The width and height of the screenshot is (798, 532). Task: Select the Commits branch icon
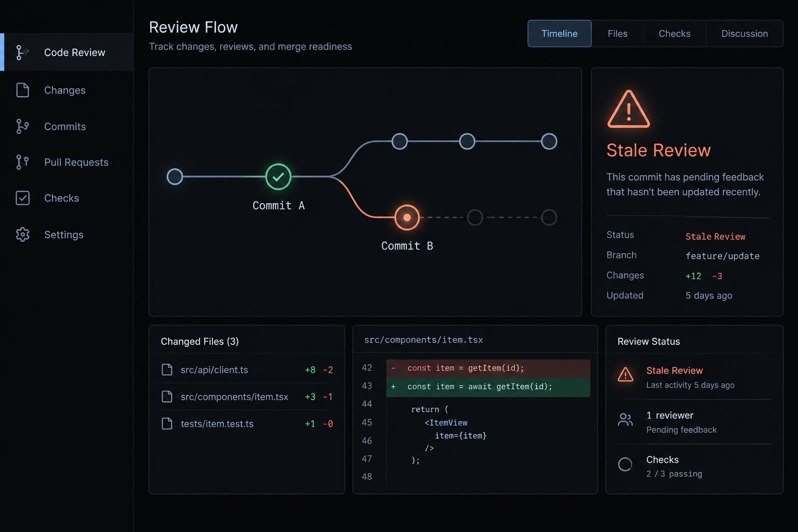22,126
